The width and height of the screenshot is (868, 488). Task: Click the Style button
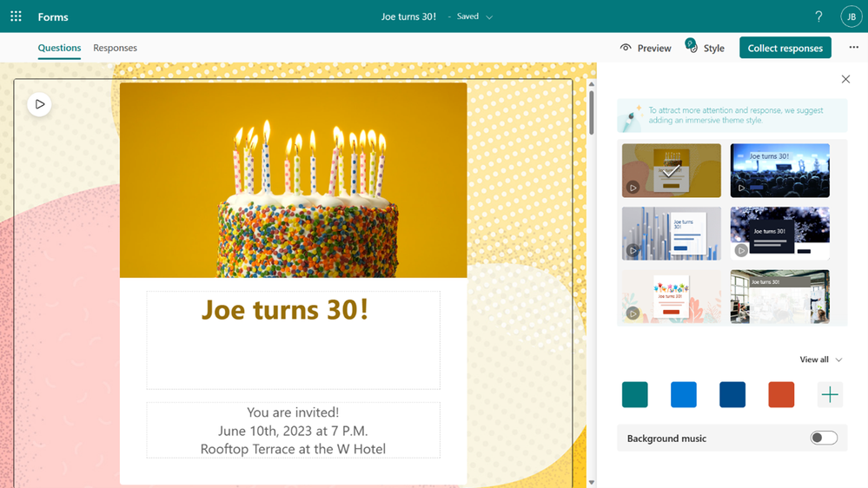706,48
